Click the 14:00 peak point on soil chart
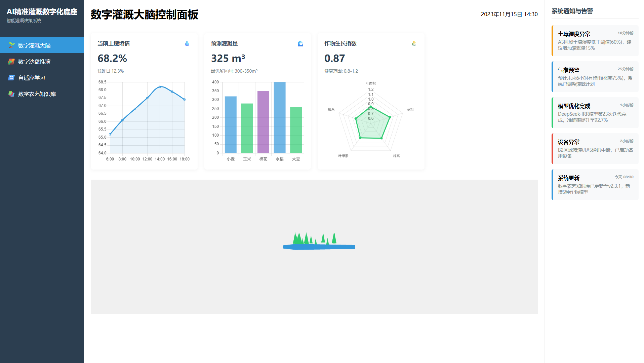 [x=160, y=87]
